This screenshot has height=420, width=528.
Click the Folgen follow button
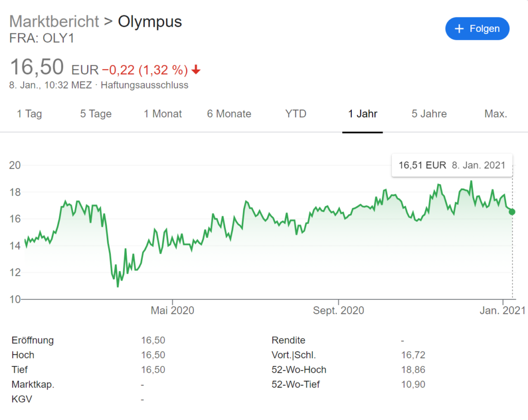(477, 29)
